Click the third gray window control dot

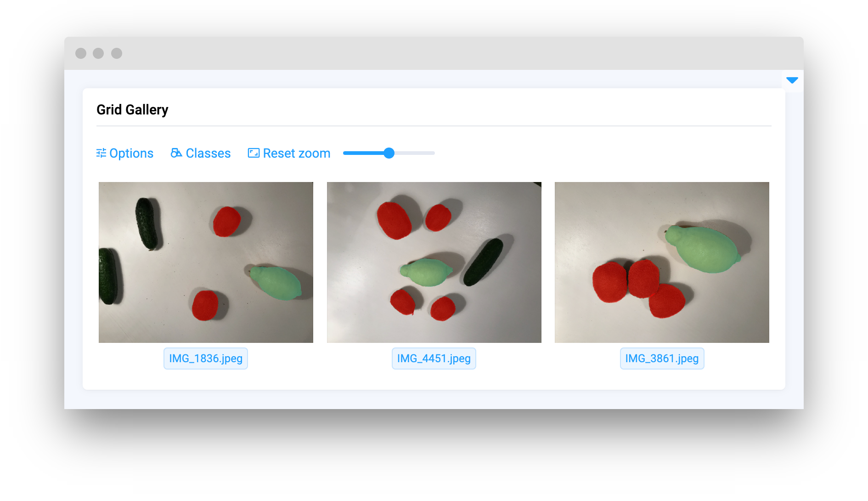click(x=117, y=53)
